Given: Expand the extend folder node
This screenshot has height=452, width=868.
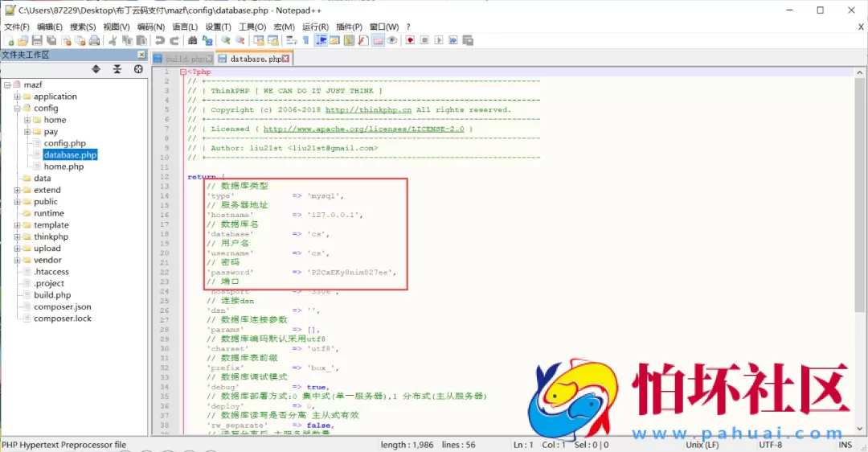Looking at the screenshot, I should coord(17,190).
